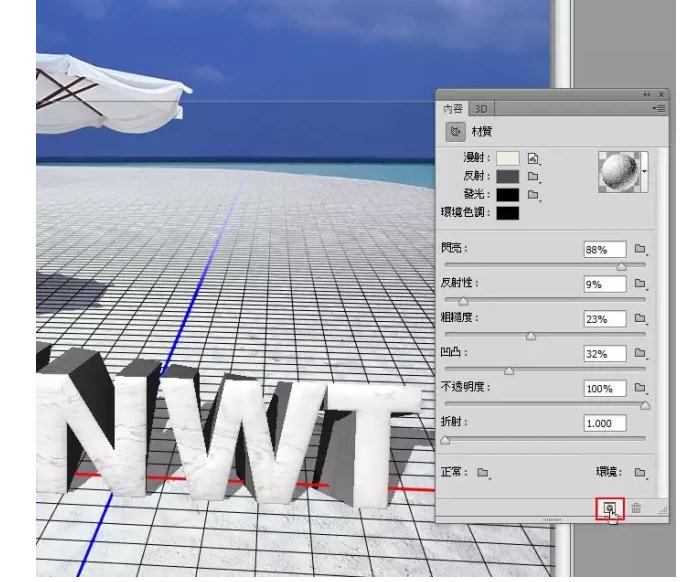Select the 3D letter T in canvas
Screen dimensions: 688x582
[373, 443]
